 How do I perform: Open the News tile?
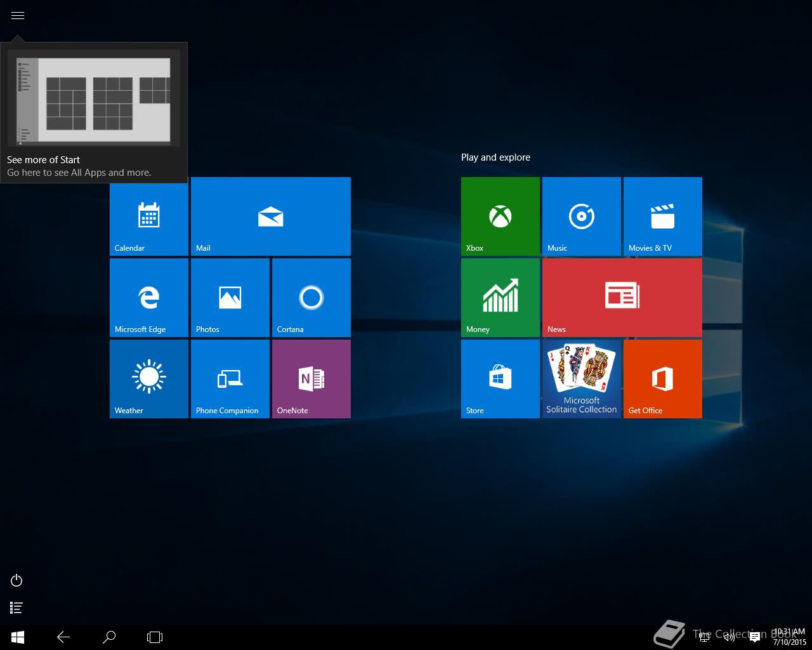pos(622,298)
